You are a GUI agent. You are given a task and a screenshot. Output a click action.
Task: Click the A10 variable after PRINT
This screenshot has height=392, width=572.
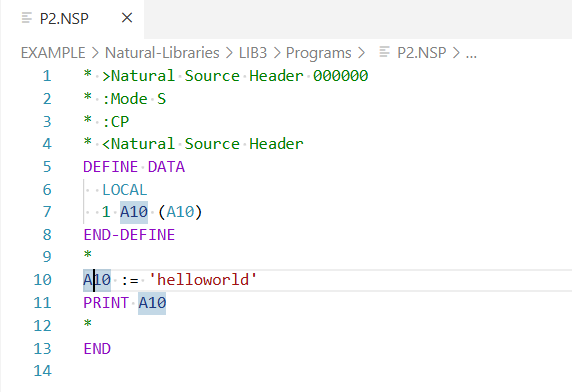click(x=152, y=303)
